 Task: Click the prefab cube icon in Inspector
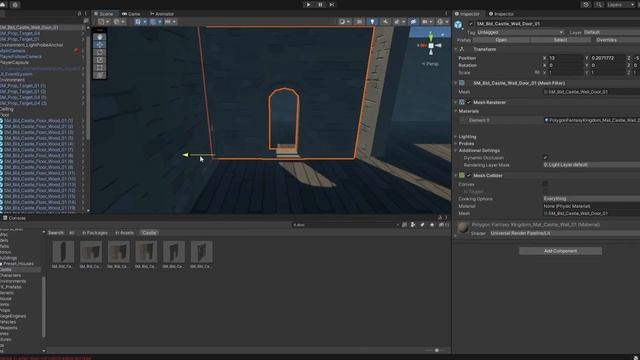pos(458,24)
